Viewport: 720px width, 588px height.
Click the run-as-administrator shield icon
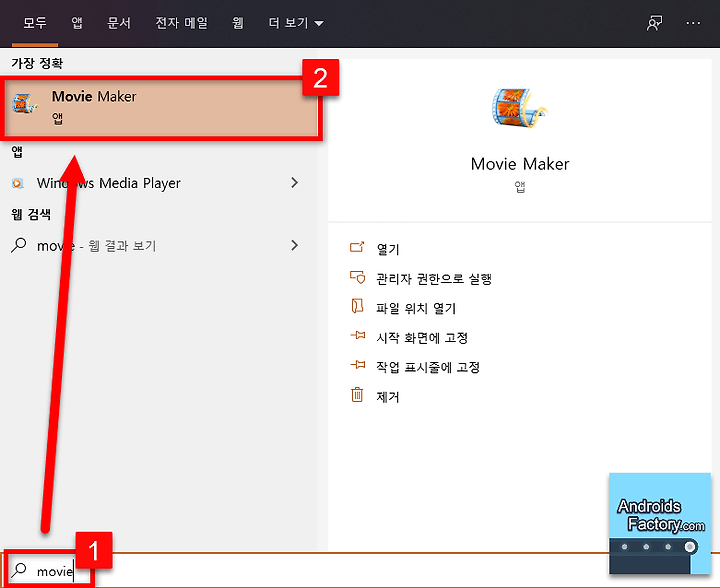pos(357,277)
